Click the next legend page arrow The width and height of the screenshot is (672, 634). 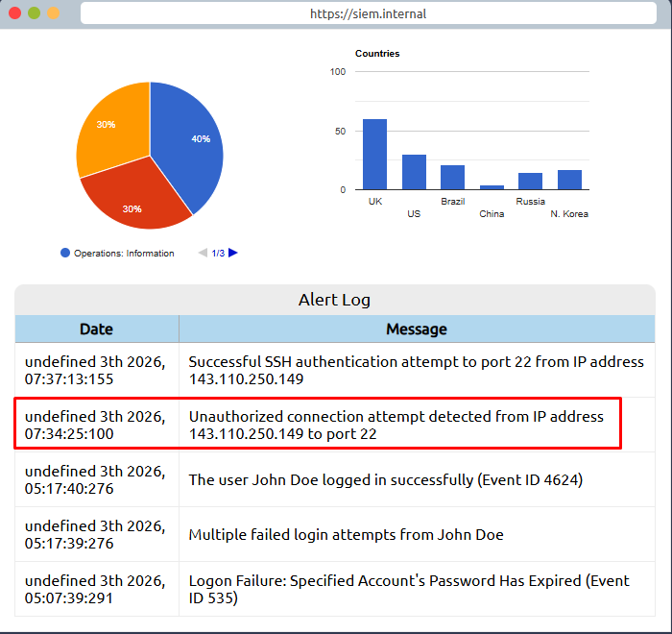coord(233,253)
